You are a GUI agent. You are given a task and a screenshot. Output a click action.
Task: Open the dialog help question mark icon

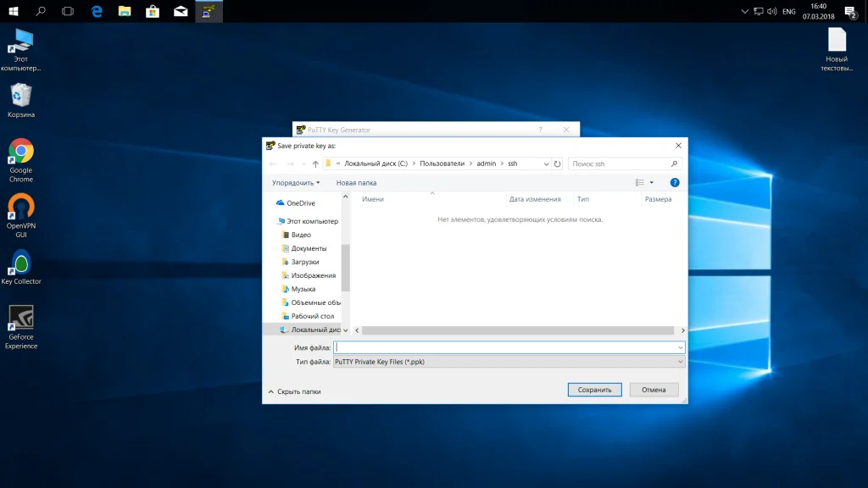pyautogui.click(x=675, y=182)
